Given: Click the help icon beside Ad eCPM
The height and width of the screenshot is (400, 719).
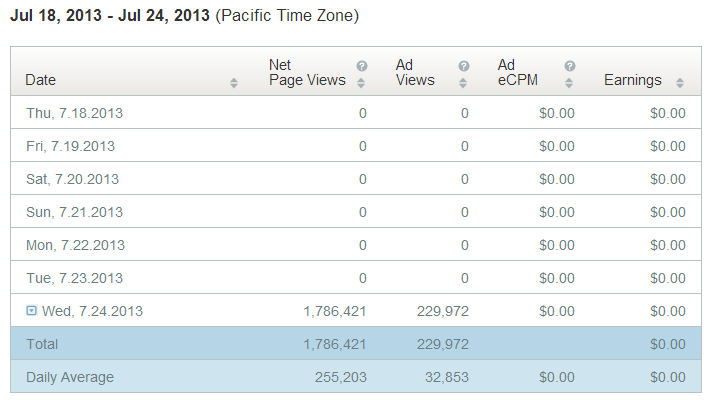Looking at the screenshot, I should coord(569,66).
